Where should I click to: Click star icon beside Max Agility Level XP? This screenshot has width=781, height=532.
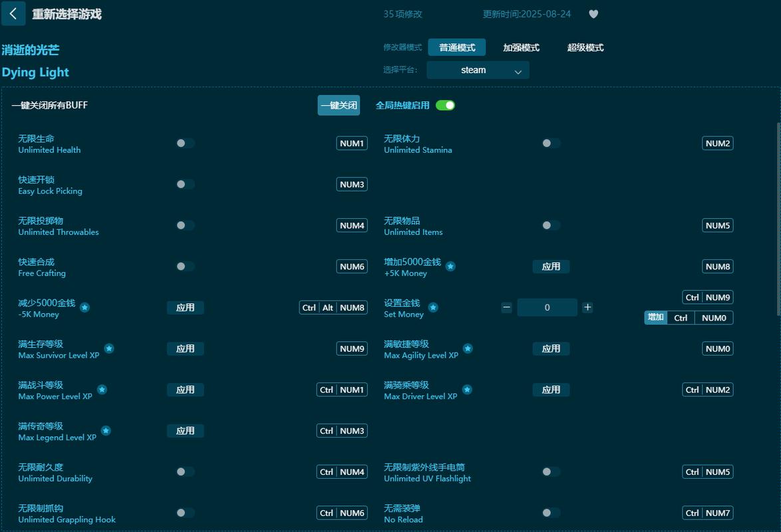(468, 348)
